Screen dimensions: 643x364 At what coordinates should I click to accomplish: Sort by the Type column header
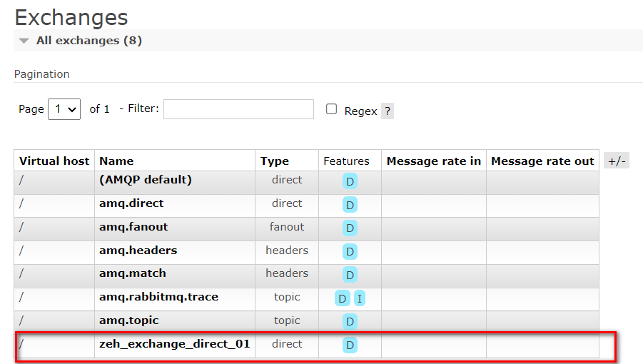[274, 161]
